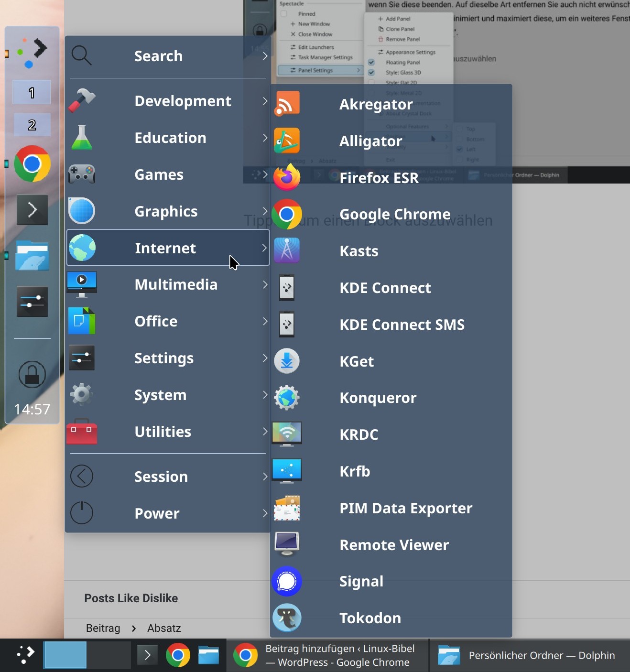The height and width of the screenshot is (672, 630).
Task: Click Appearance Settings in background menu
Action: pyautogui.click(x=407, y=52)
